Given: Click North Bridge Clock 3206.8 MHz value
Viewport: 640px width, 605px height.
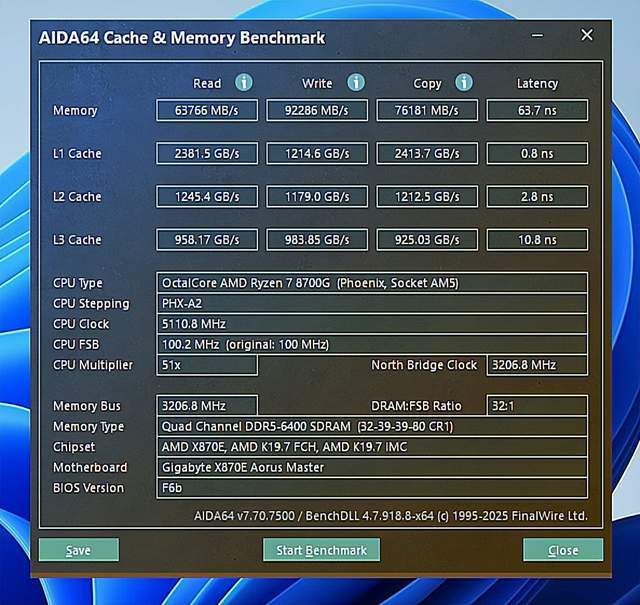Looking at the screenshot, I should click(537, 365).
